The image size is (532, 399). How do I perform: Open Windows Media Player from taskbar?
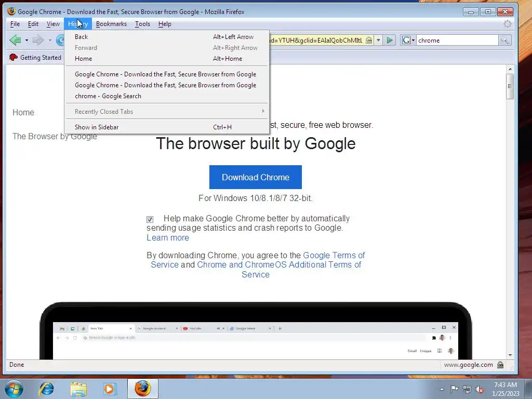point(110,389)
